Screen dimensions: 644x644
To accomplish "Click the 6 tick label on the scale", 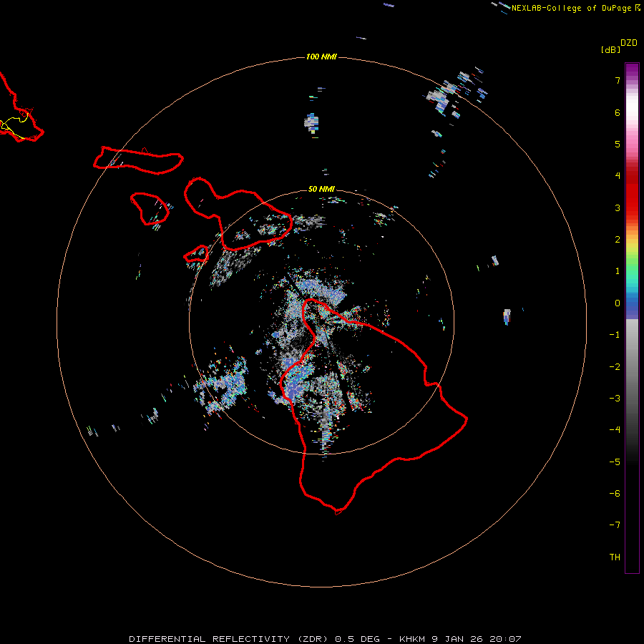I will click(x=618, y=112).
